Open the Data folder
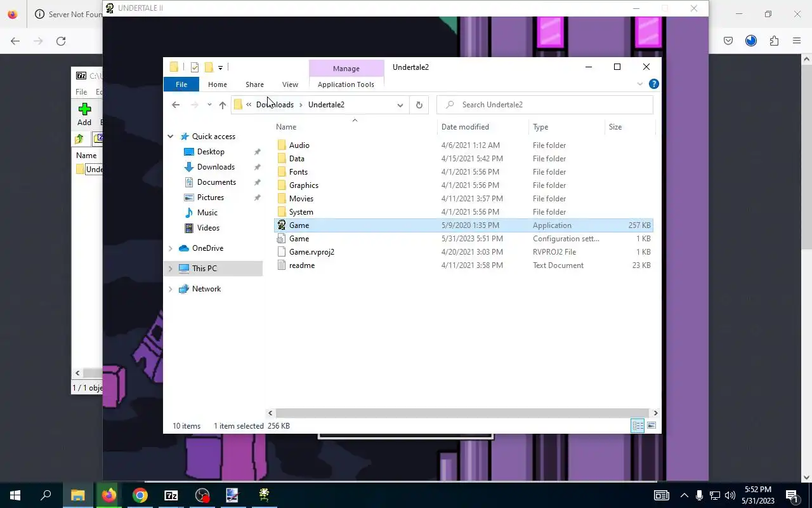Image resolution: width=812 pixels, height=508 pixels. coord(296,159)
